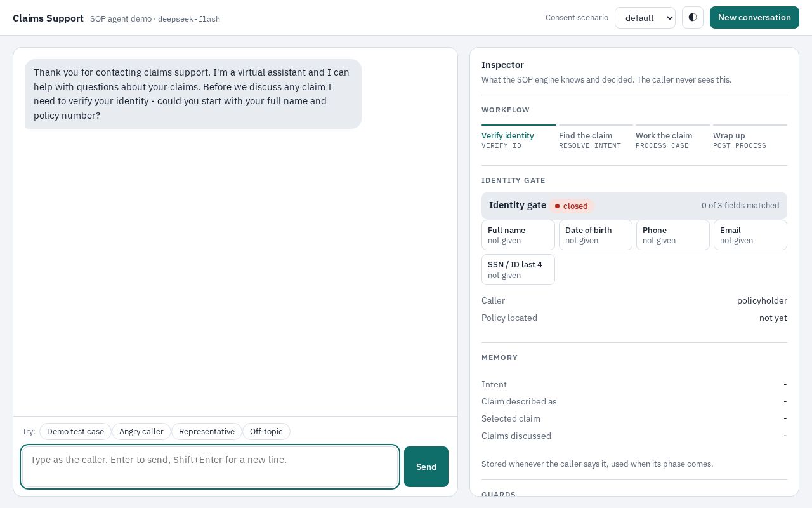Try the Representative preset

pos(207,432)
